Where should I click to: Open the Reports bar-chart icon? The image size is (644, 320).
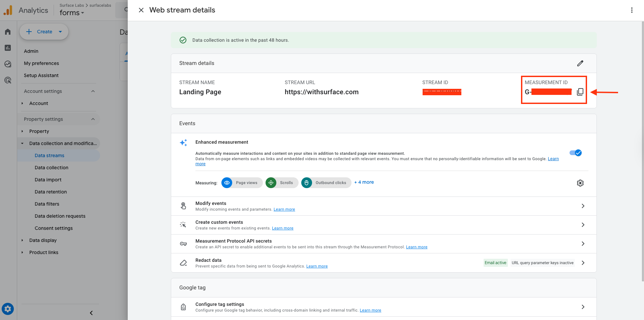pos(8,47)
